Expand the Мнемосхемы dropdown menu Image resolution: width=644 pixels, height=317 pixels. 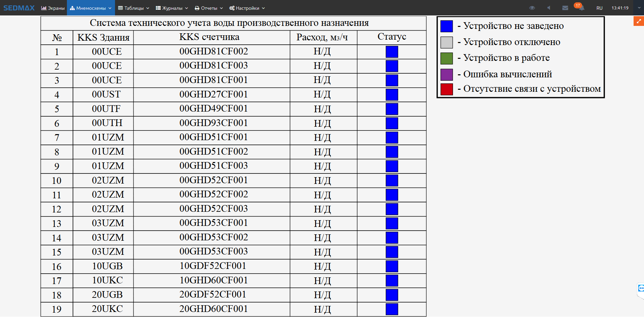(x=90, y=8)
